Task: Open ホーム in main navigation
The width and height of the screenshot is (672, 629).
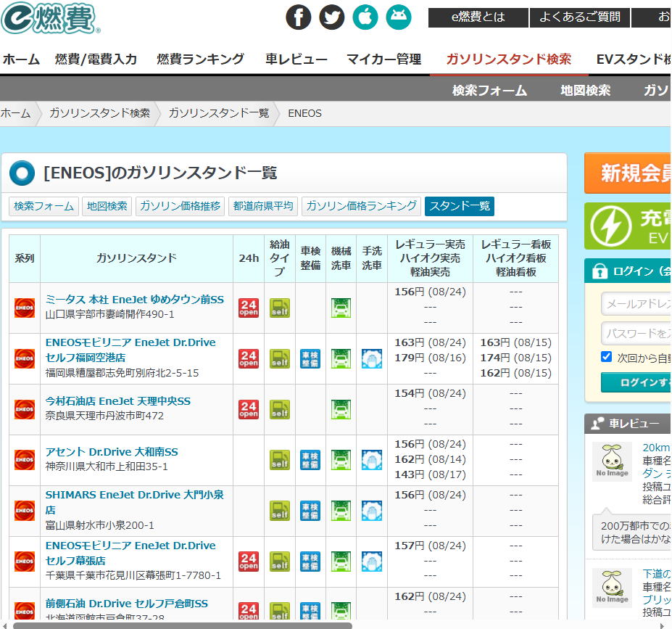Action: [x=21, y=59]
